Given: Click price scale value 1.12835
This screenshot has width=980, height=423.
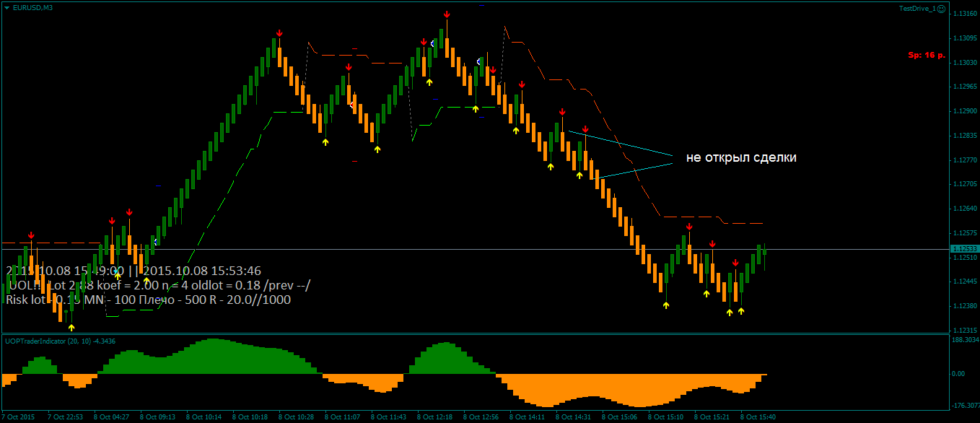Looking at the screenshot, I should point(965,136).
